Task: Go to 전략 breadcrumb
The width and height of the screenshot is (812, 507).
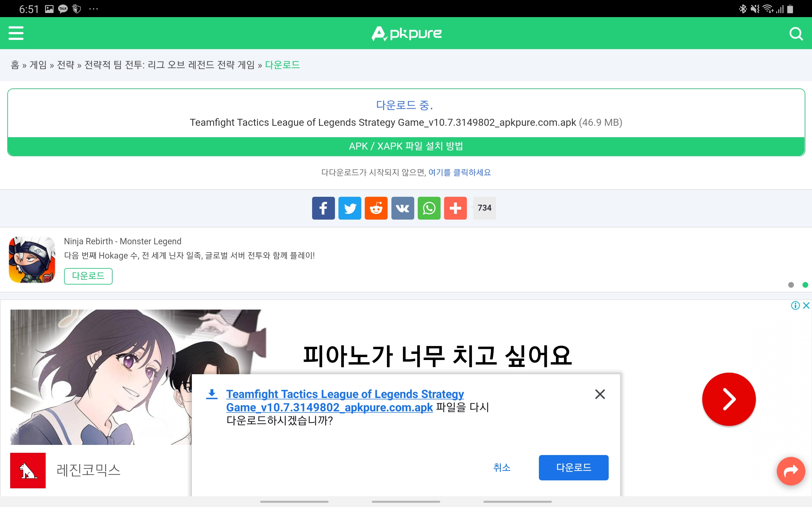Action: (65, 65)
